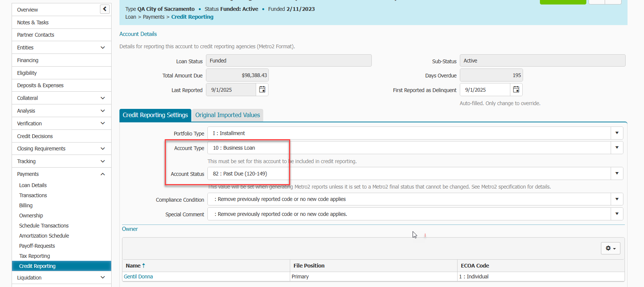
Task: Switch to Credit Reporting Settings tab
Action: [x=155, y=115]
